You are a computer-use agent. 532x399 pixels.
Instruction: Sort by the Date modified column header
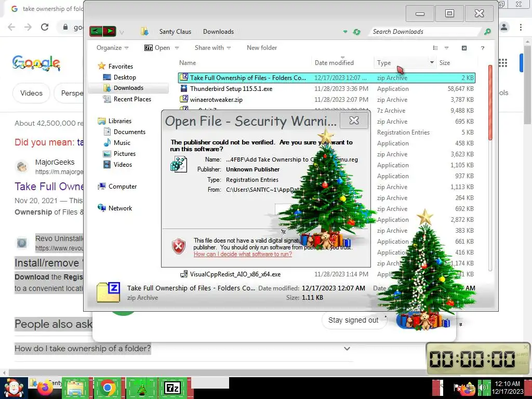click(x=334, y=63)
